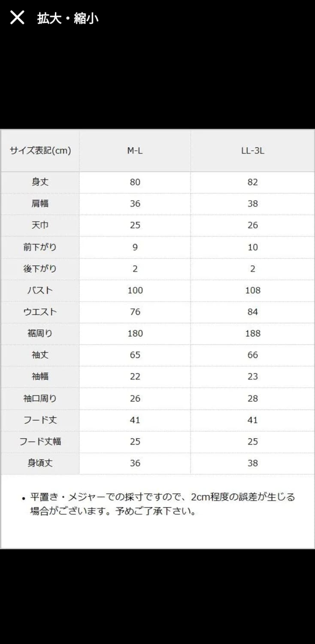Tap the M-L bust value 100

click(135, 290)
